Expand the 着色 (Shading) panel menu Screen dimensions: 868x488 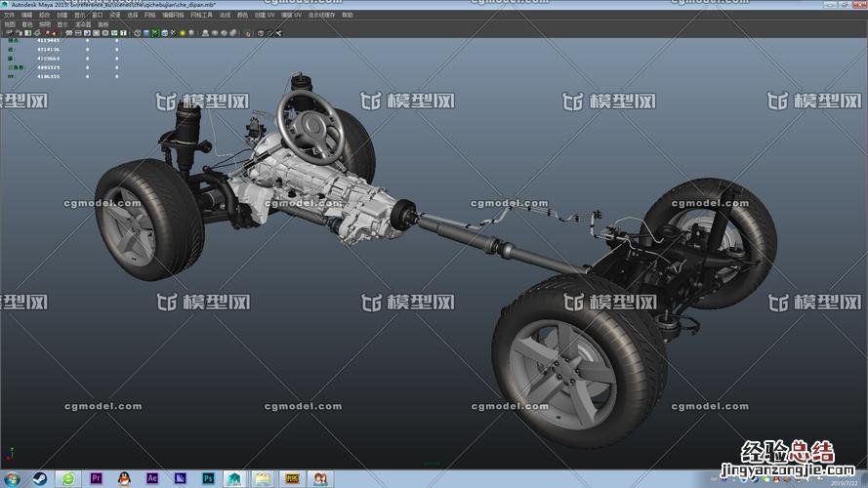[x=27, y=24]
